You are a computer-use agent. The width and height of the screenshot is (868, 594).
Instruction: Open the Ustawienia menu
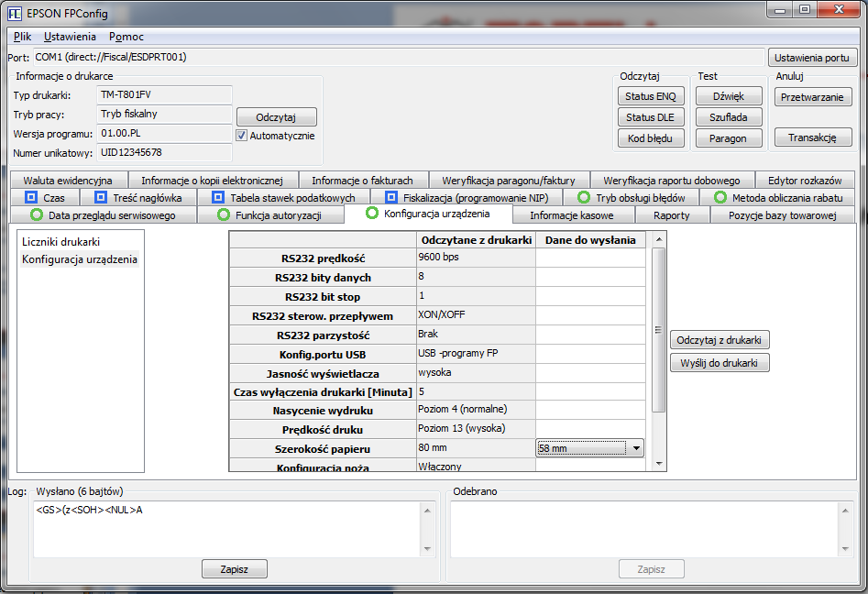point(70,37)
